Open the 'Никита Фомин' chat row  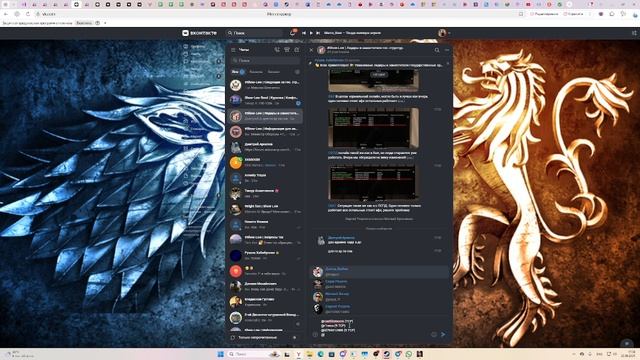(x=265, y=224)
